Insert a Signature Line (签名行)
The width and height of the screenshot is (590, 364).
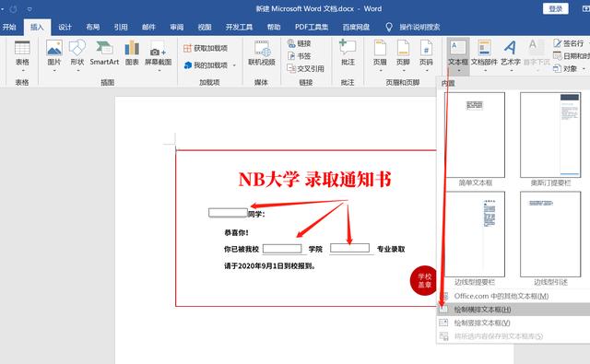coord(569,43)
